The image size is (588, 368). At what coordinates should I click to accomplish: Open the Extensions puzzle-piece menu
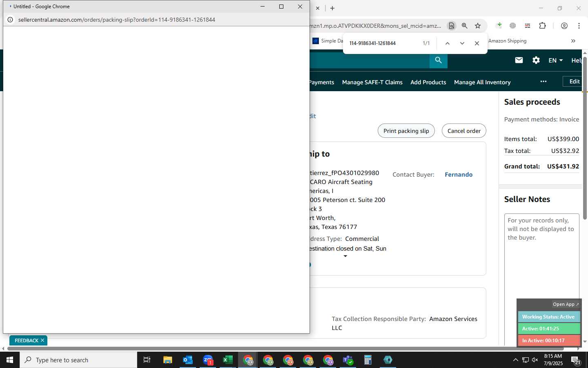tap(542, 26)
